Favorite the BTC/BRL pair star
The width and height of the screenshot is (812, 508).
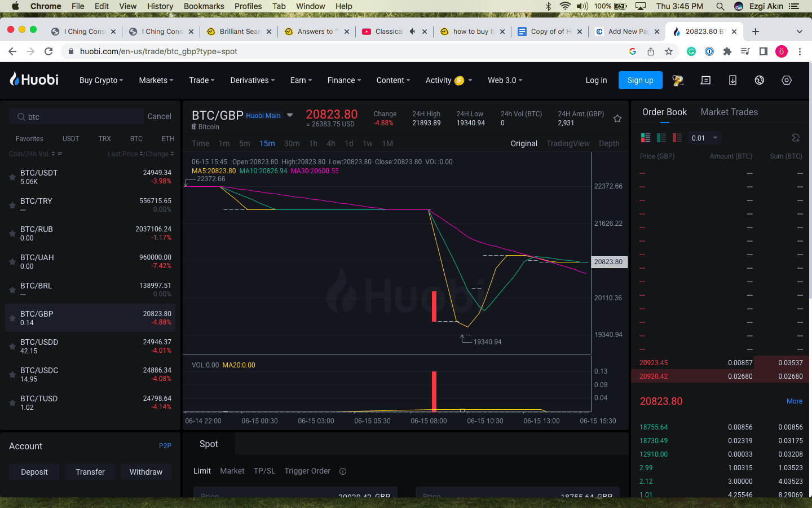coord(12,290)
